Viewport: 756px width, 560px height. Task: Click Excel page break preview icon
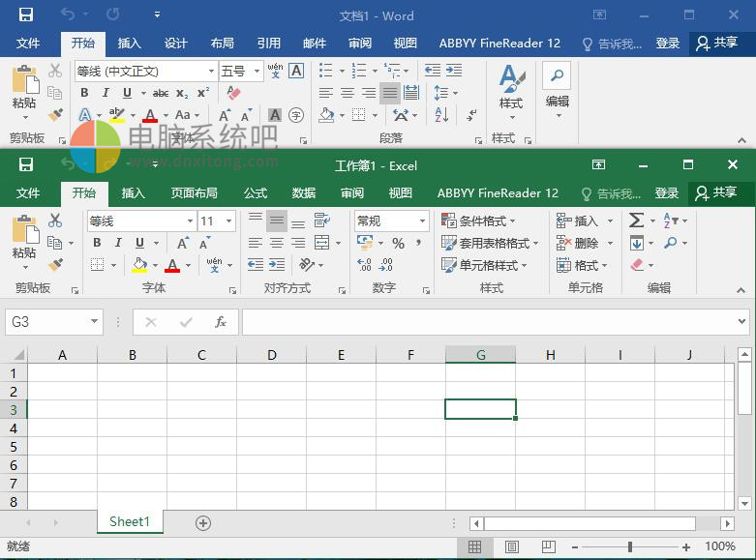click(x=549, y=546)
